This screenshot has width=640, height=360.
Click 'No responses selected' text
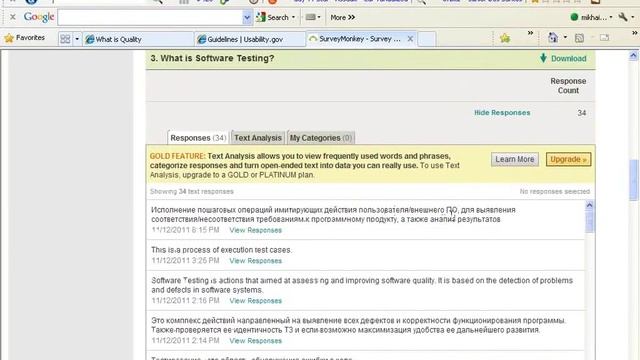[555, 191]
